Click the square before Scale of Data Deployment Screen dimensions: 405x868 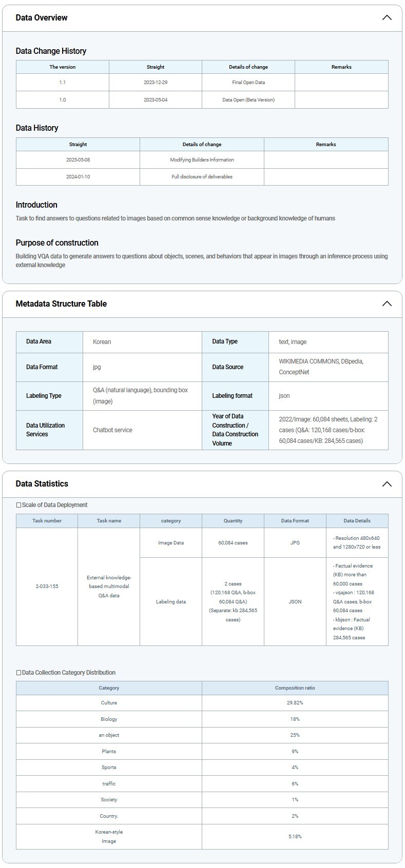point(19,505)
